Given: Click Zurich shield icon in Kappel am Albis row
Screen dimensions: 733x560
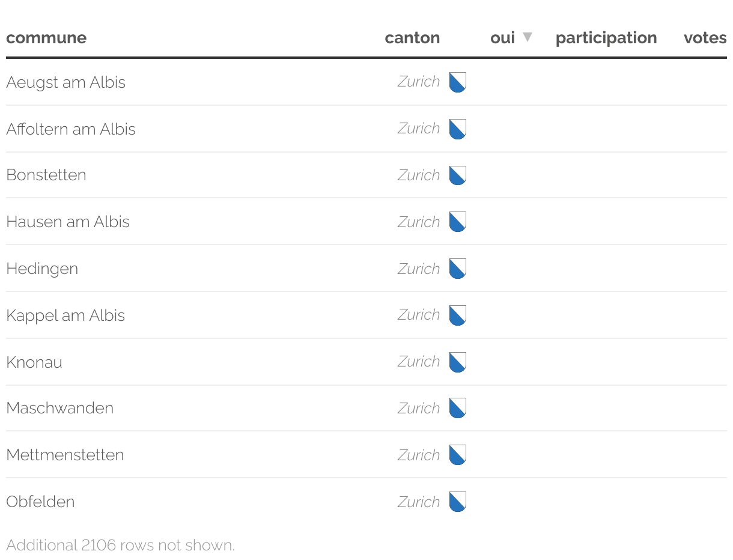Looking at the screenshot, I should pyautogui.click(x=457, y=315).
